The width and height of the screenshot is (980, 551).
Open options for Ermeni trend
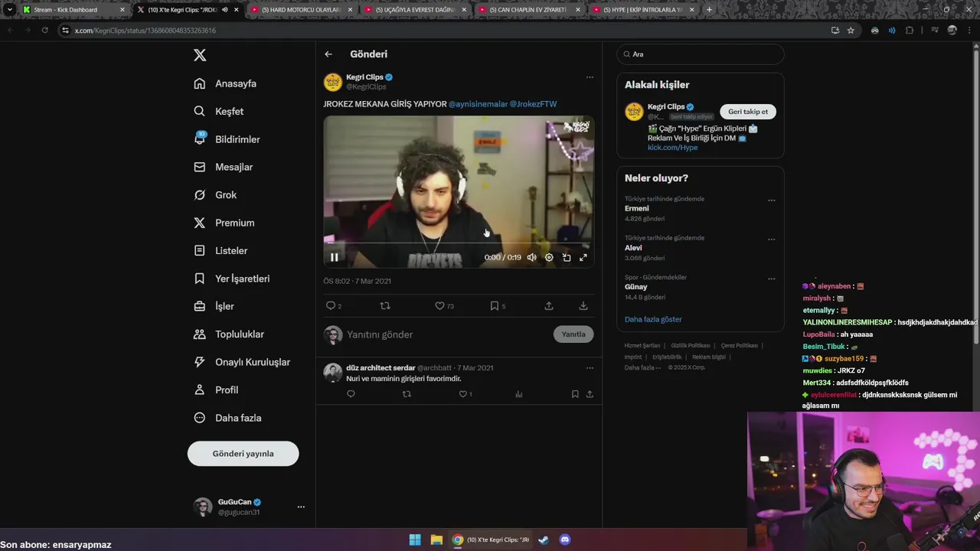(x=771, y=201)
